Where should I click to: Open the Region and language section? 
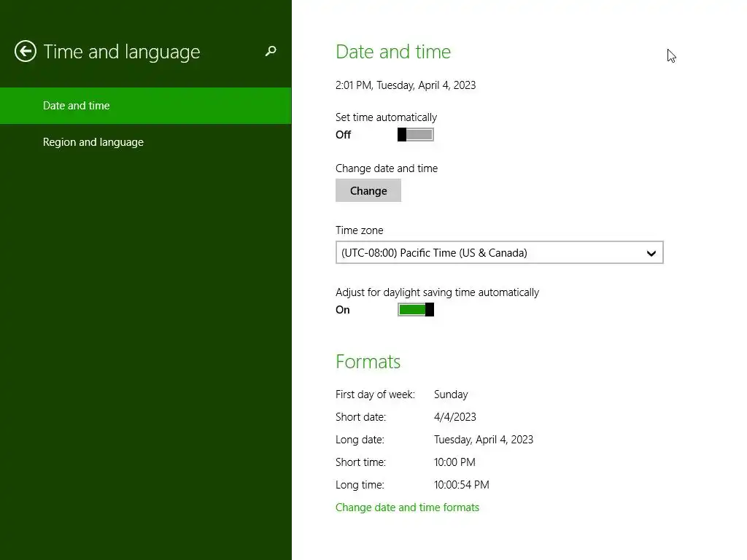[146, 142]
